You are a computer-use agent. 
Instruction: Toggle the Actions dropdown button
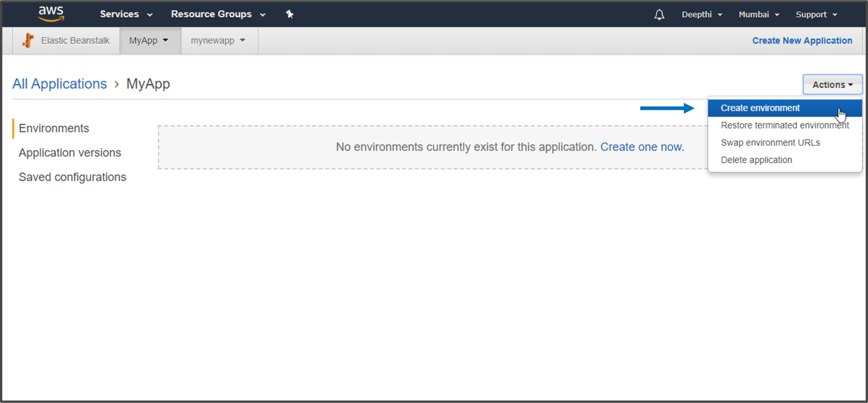click(x=832, y=85)
